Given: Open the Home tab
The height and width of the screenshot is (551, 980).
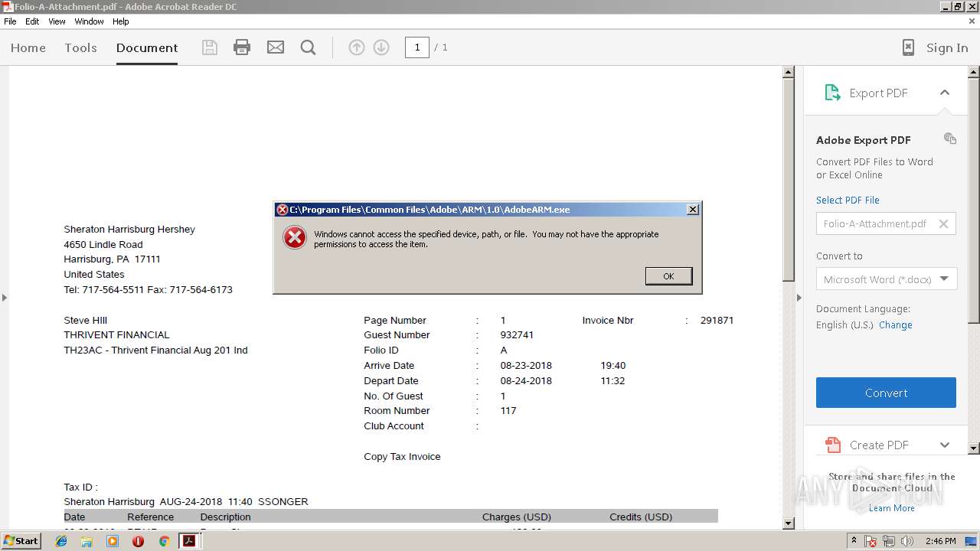Looking at the screenshot, I should point(28,47).
